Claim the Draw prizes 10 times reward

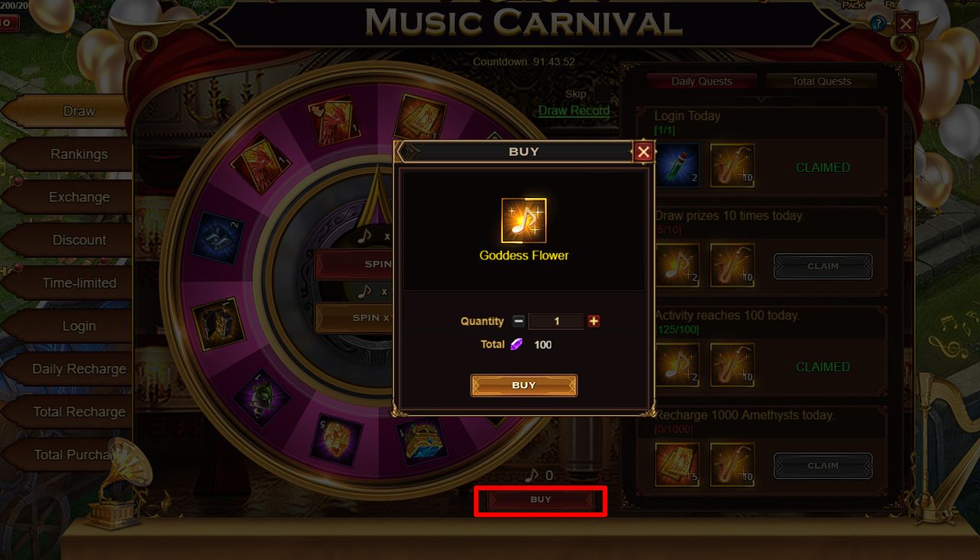[823, 266]
